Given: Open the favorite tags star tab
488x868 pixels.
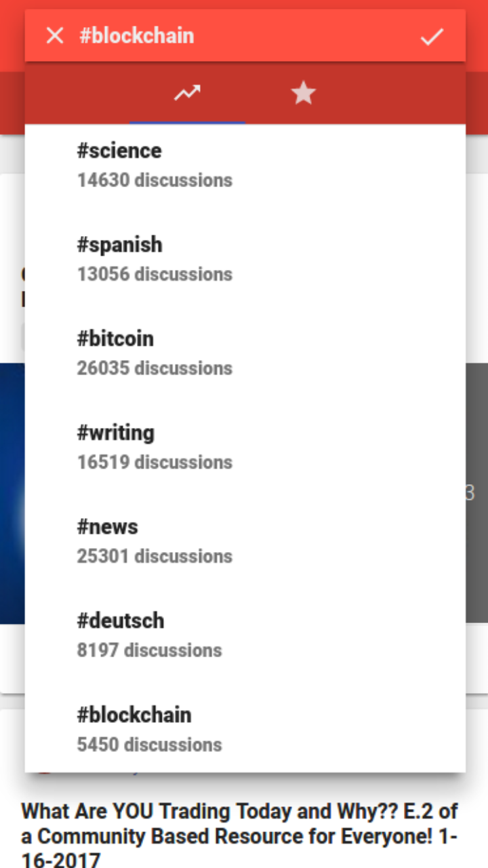Looking at the screenshot, I should (x=303, y=94).
